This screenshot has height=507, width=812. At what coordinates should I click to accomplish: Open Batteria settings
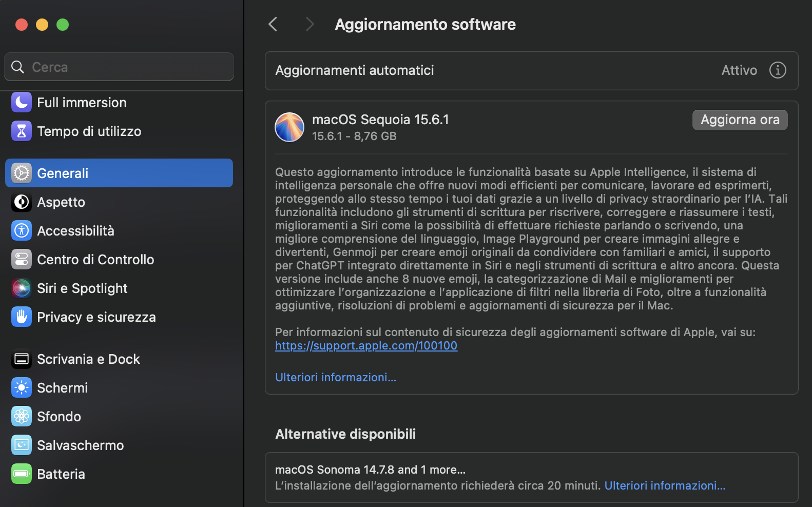(x=119, y=474)
